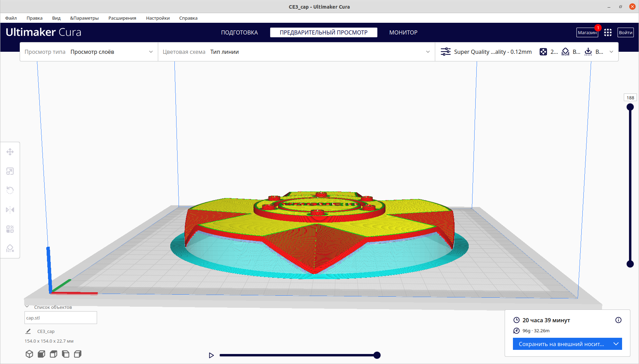This screenshot has width=639, height=364.
Task: Expand the Super Quality print settings panel
Action: (x=527, y=52)
